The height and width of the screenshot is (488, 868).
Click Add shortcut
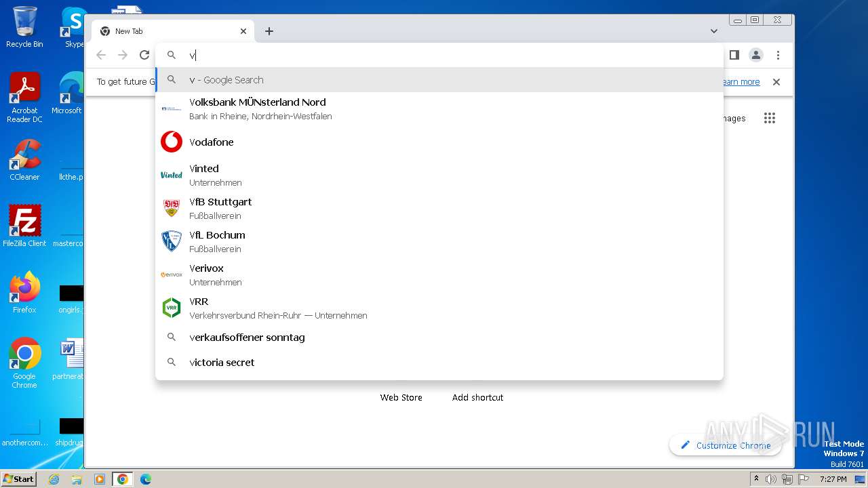(x=477, y=397)
